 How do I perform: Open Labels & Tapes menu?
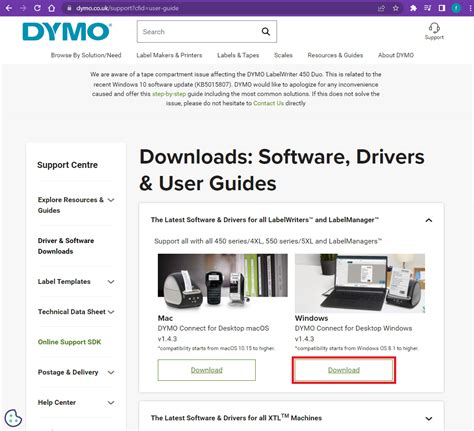(x=238, y=55)
